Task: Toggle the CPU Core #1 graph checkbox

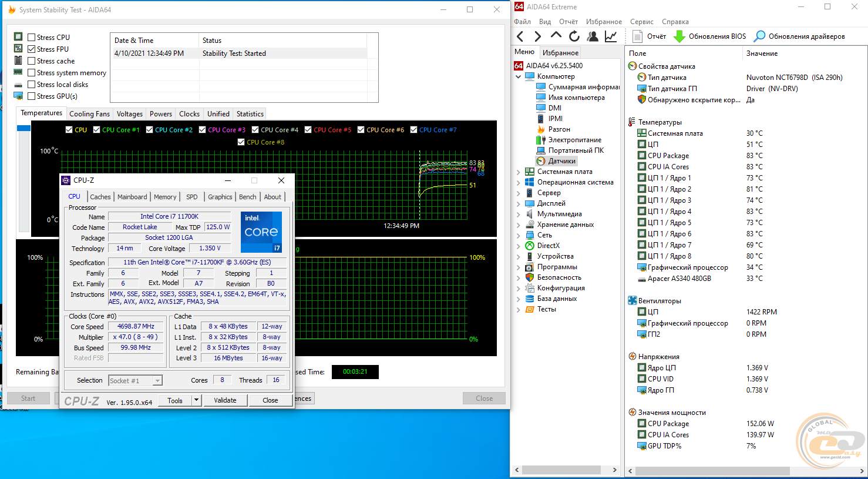Action: click(96, 130)
